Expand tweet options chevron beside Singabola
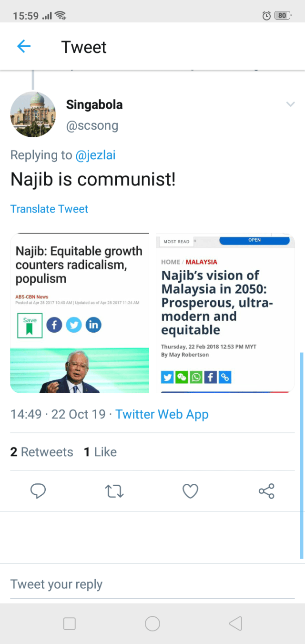Viewport: 305px width, 644px height. point(290,104)
